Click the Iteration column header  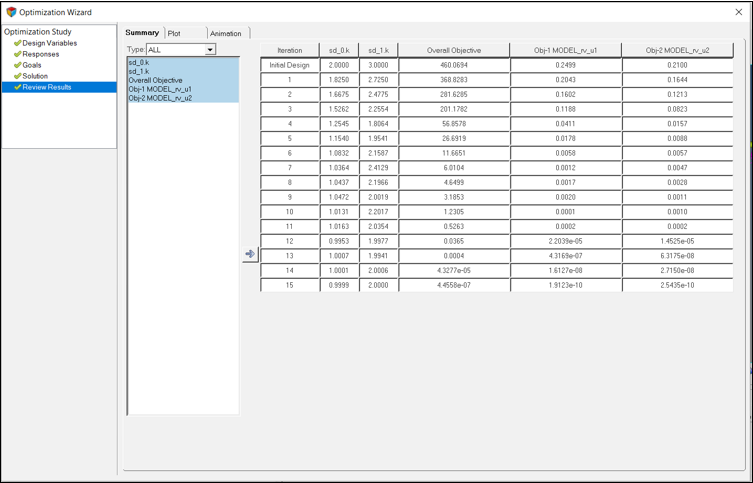point(289,50)
